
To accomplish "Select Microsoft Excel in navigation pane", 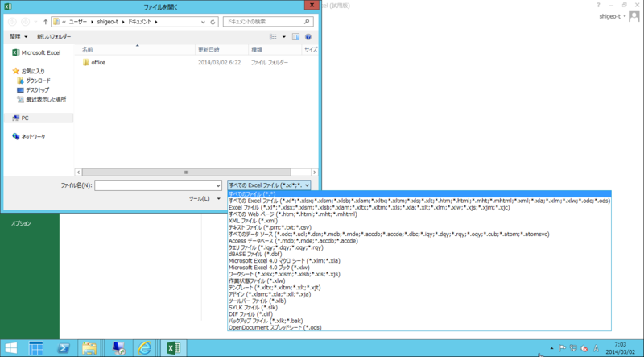I will (x=36, y=52).
